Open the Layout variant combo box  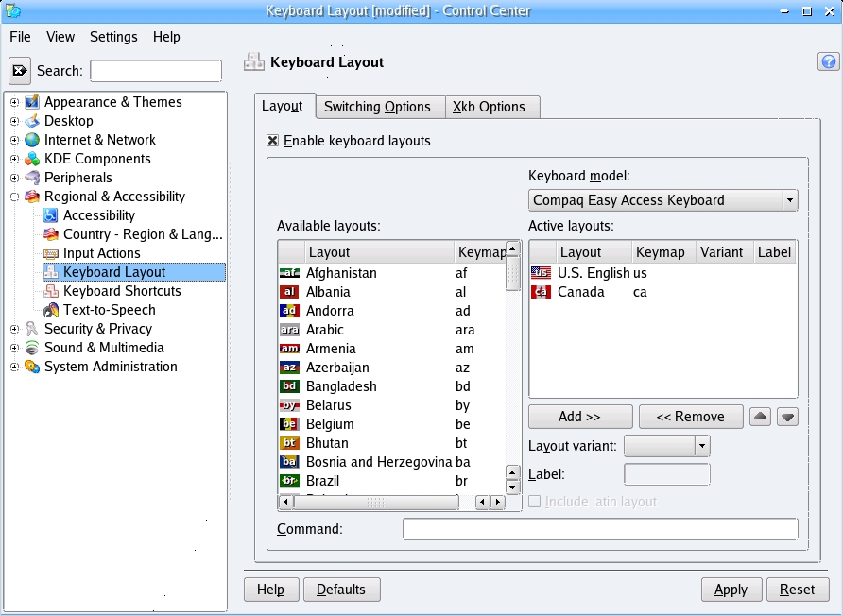[701, 446]
